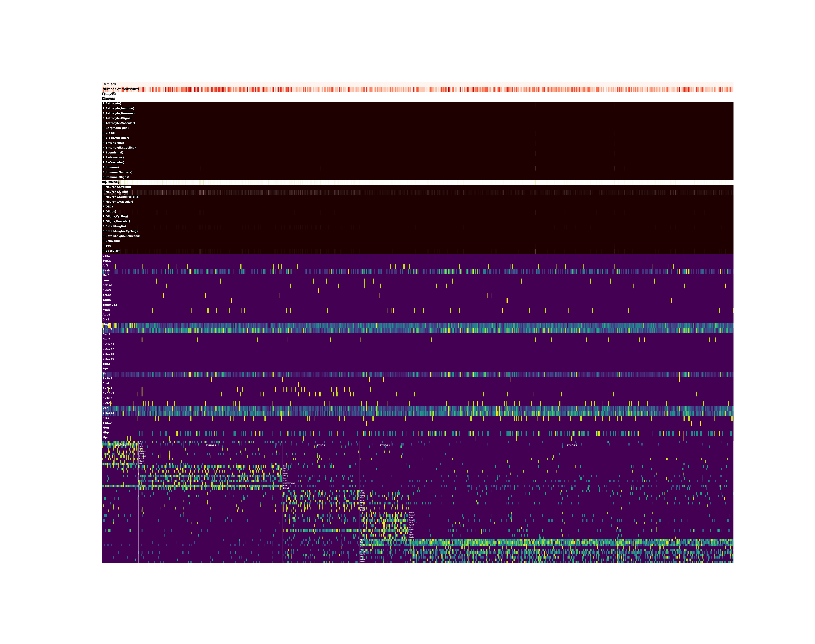Click the 'Acta2' gene label
The height and width of the screenshot is (644, 815).
click(x=107, y=295)
